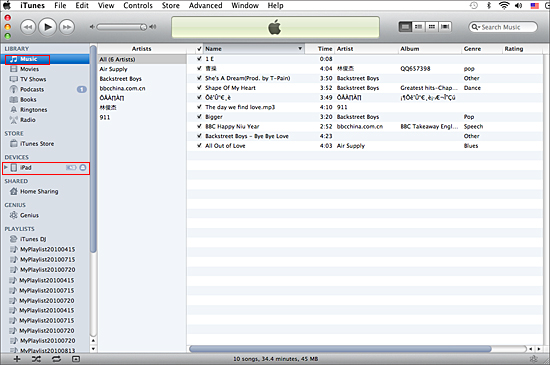Screen dimensions: 550x365
Task: Expand the iPad device triangle
Action: point(6,168)
